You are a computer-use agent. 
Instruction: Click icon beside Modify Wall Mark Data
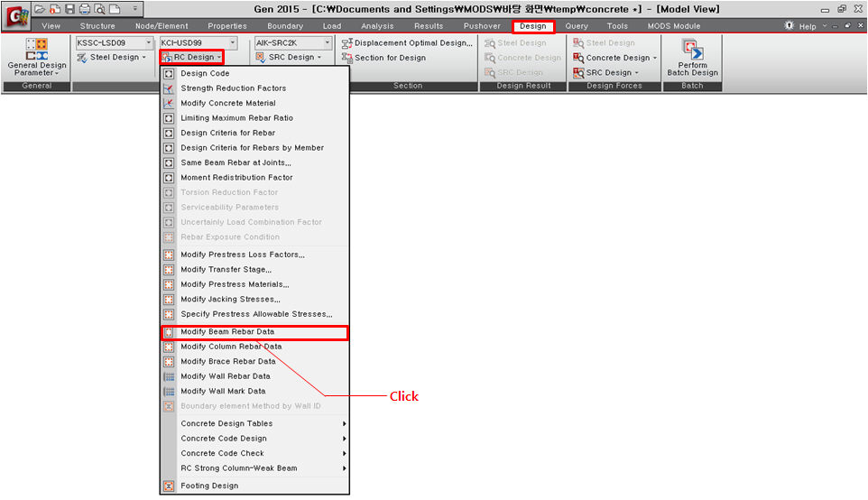click(x=169, y=392)
